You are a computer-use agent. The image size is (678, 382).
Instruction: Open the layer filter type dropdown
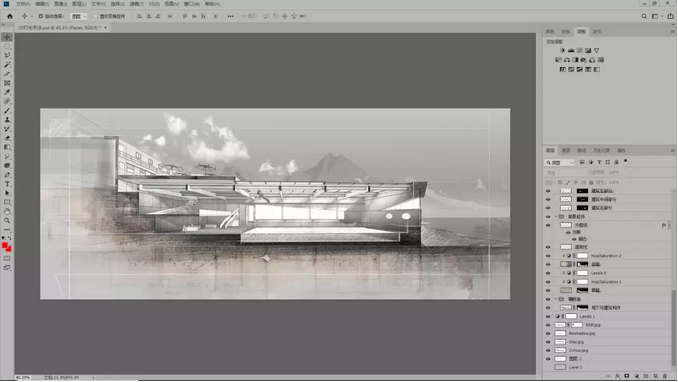tap(559, 162)
